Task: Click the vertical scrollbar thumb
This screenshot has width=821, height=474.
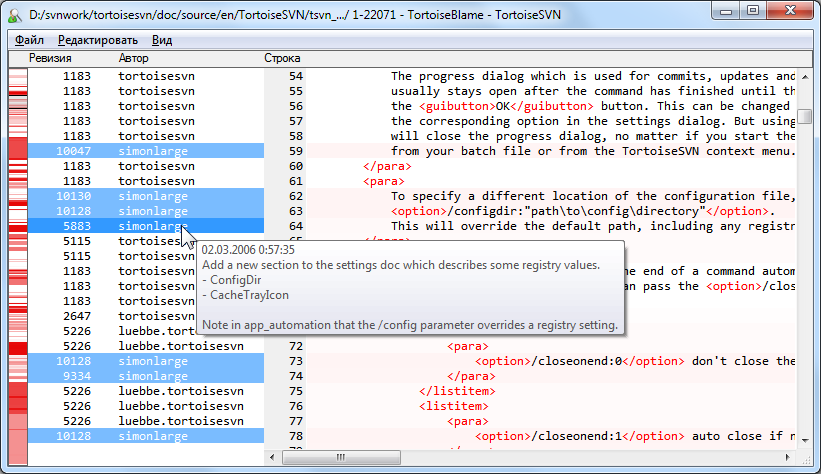Action: [805, 116]
